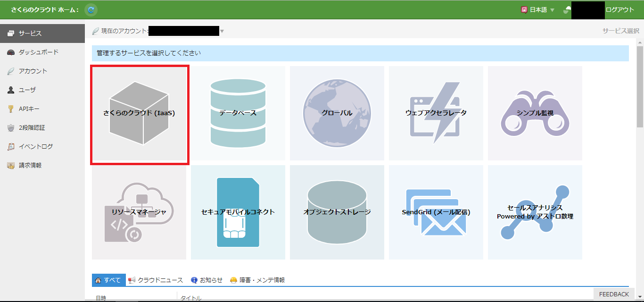Click the ログアウト link
Image resolution: width=644 pixels, height=302 pixels.
coord(620,9)
